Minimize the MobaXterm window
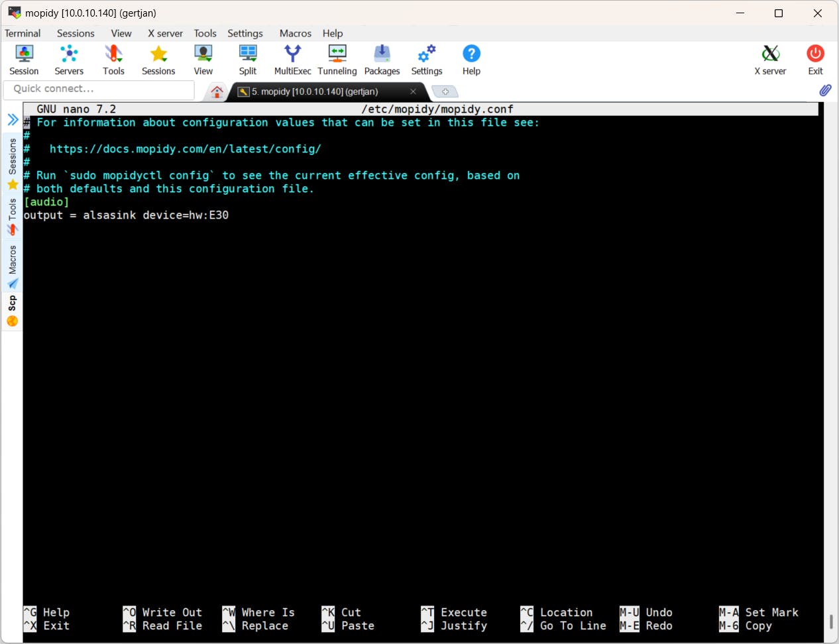 pyautogui.click(x=740, y=13)
